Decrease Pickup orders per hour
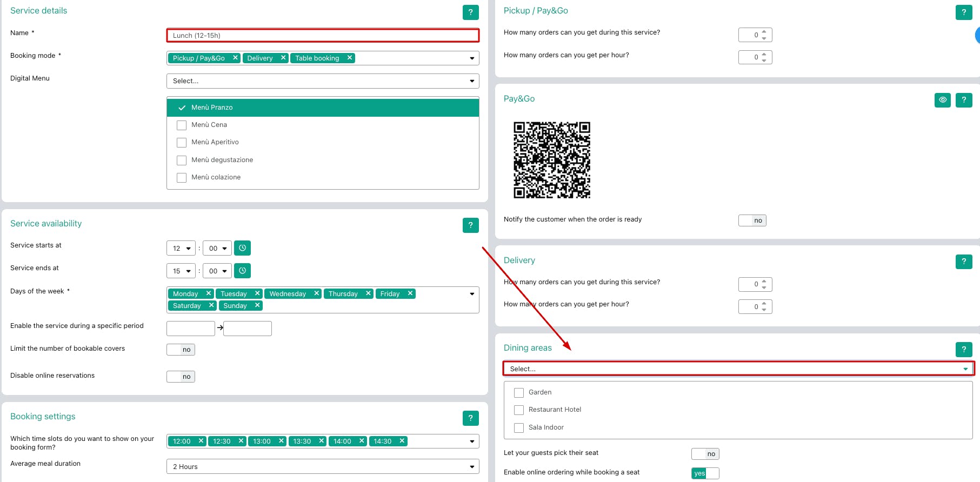This screenshot has height=482, width=980. (x=764, y=61)
